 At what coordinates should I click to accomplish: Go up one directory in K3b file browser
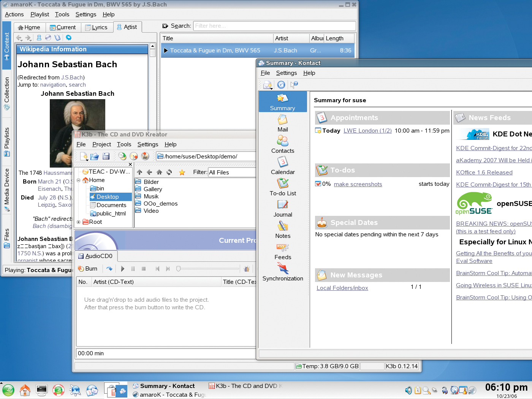coord(140,172)
